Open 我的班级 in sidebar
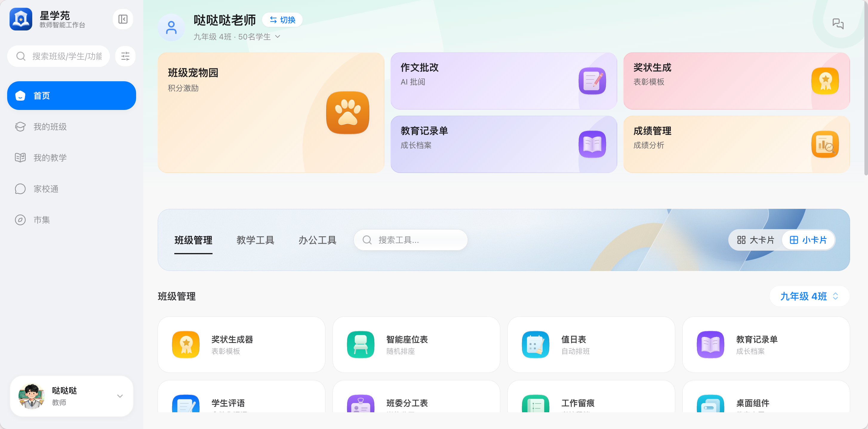Viewport: 868px width, 429px height. click(x=71, y=127)
